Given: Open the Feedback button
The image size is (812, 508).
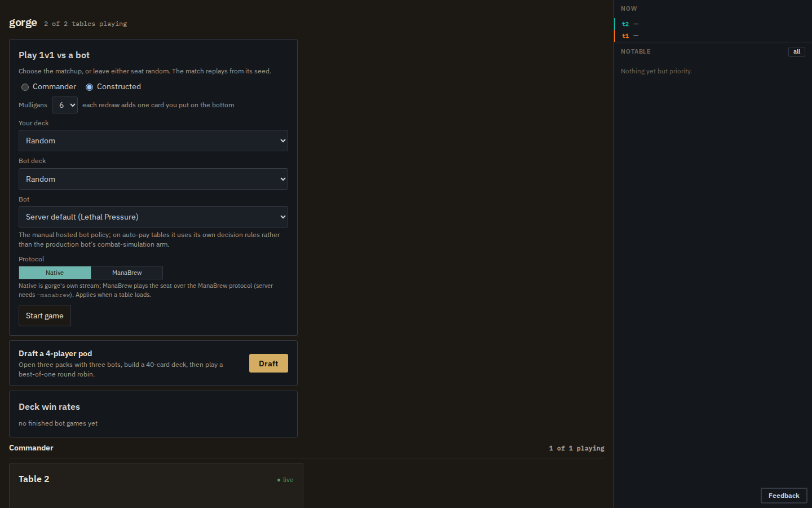Looking at the screenshot, I should click(784, 496).
